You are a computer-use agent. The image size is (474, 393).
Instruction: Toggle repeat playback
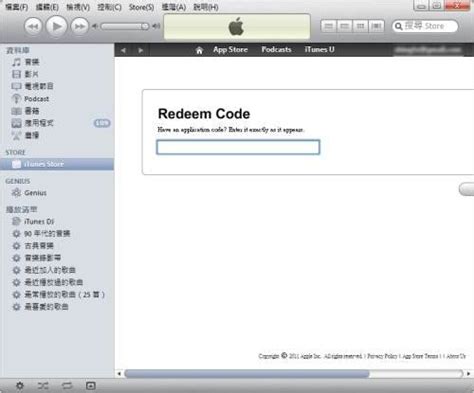coord(67,386)
